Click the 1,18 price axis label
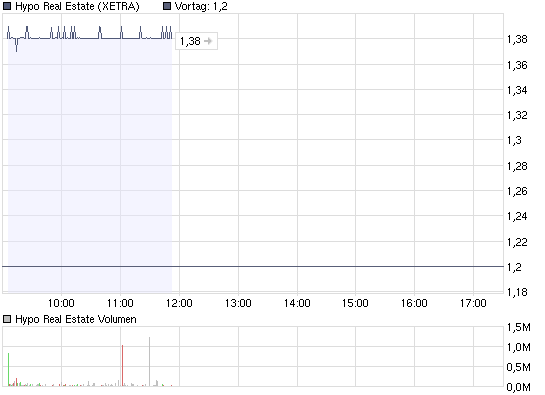Screen dimensions: 545x395 tap(517, 292)
